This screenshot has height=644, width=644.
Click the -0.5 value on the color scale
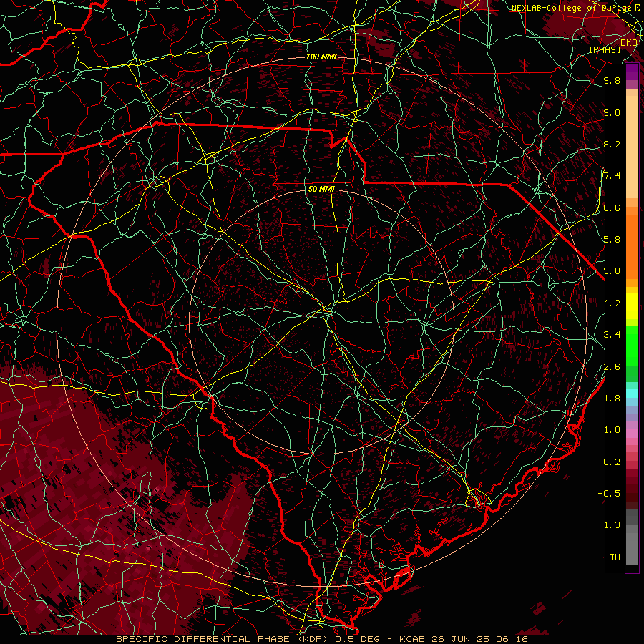(x=609, y=494)
